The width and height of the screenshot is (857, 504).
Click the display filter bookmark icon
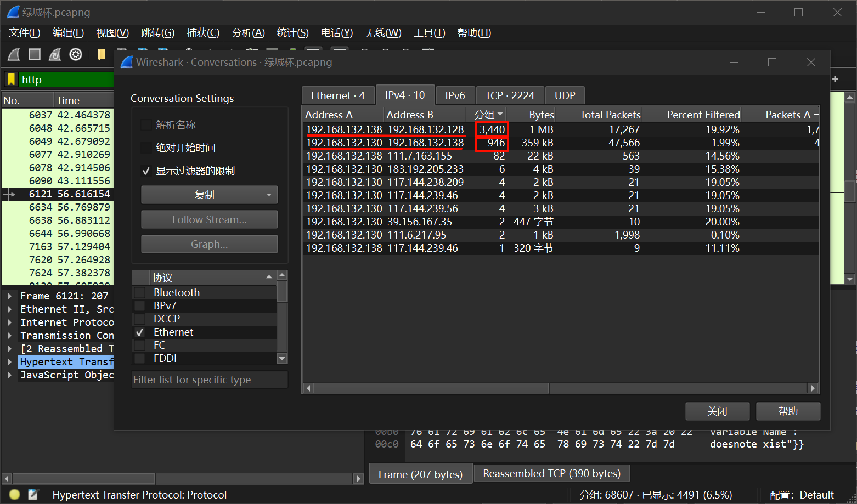point(11,80)
